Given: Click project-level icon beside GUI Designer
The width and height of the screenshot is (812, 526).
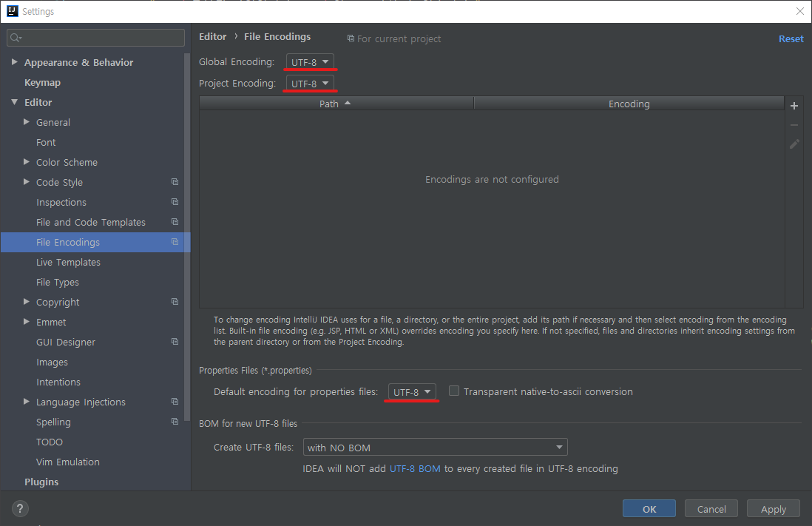Looking at the screenshot, I should tap(175, 342).
